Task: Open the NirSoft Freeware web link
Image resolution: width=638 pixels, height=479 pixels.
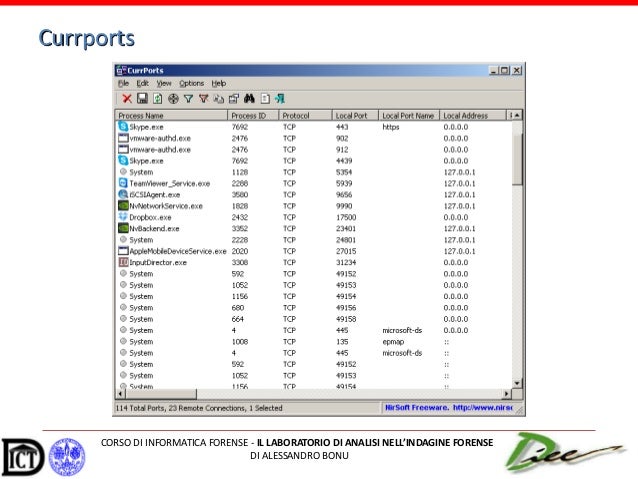Action: (448, 407)
